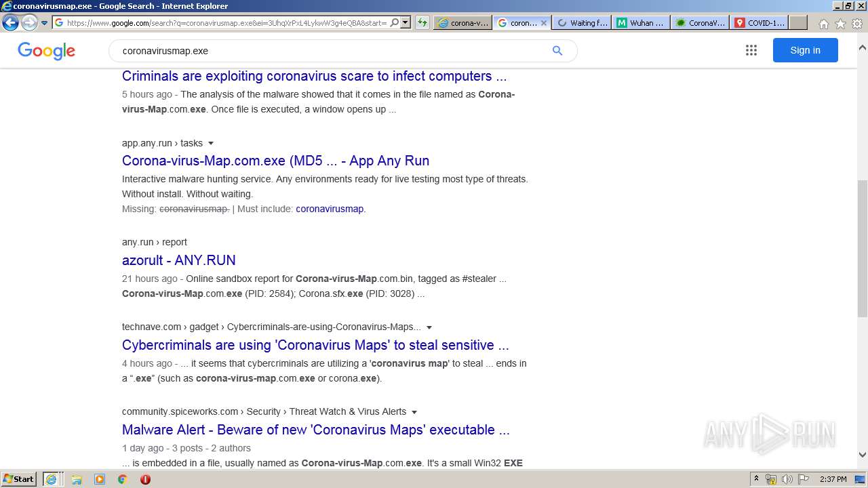Open the address bar autocomplete dropdown
This screenshot has width=868, height=488.
point(406,22)
